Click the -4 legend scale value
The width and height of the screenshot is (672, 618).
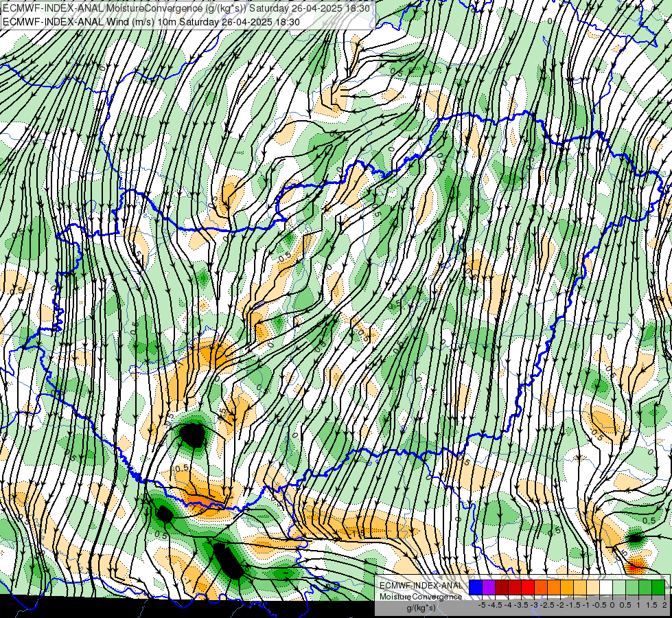coord(508,605)
